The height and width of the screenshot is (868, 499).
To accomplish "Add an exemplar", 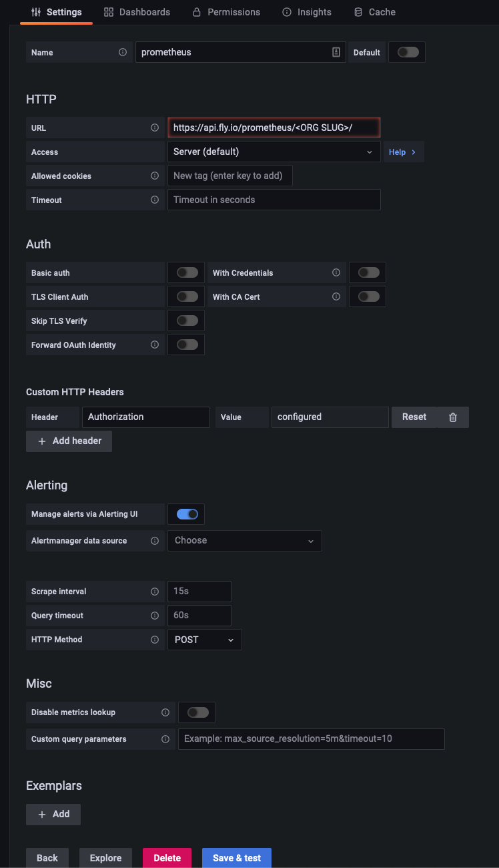I will 53,815.
